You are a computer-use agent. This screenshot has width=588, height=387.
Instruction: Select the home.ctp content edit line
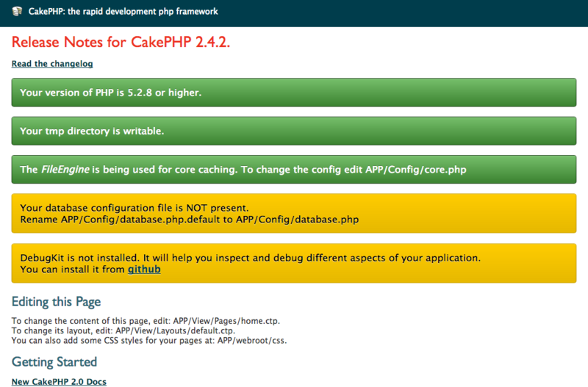click(146, 321)
